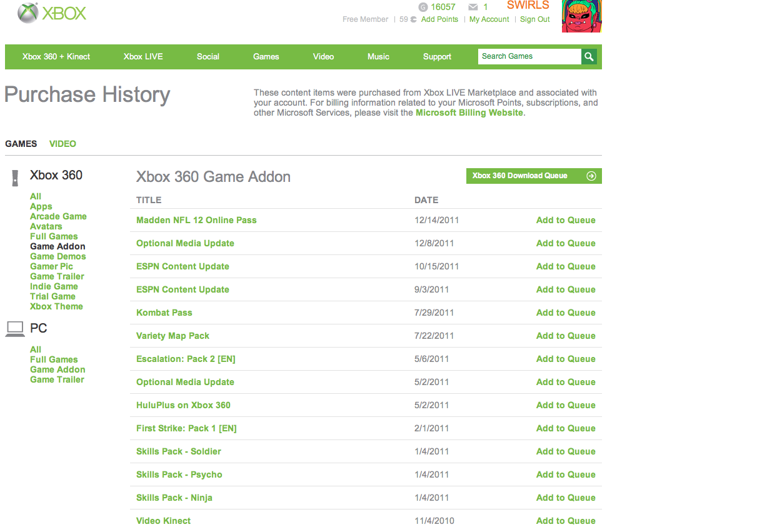
Task: Select the GAMES tab
Action: [21, 144]
